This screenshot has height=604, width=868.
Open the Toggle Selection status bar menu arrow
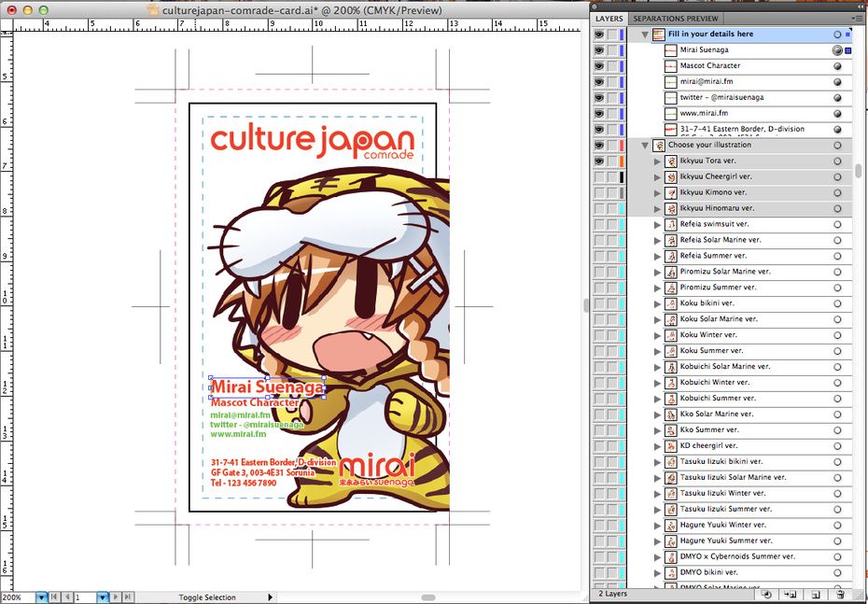tap(271, 597)
